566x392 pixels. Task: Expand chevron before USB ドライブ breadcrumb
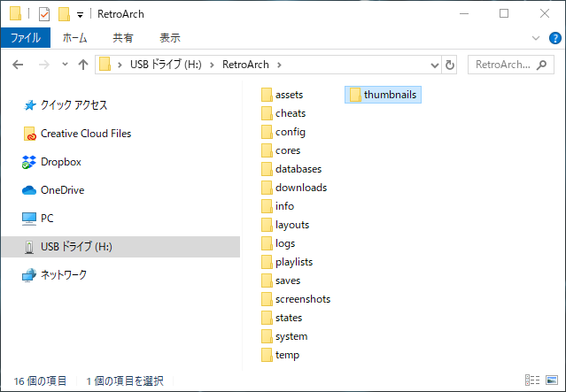[120, 65]
